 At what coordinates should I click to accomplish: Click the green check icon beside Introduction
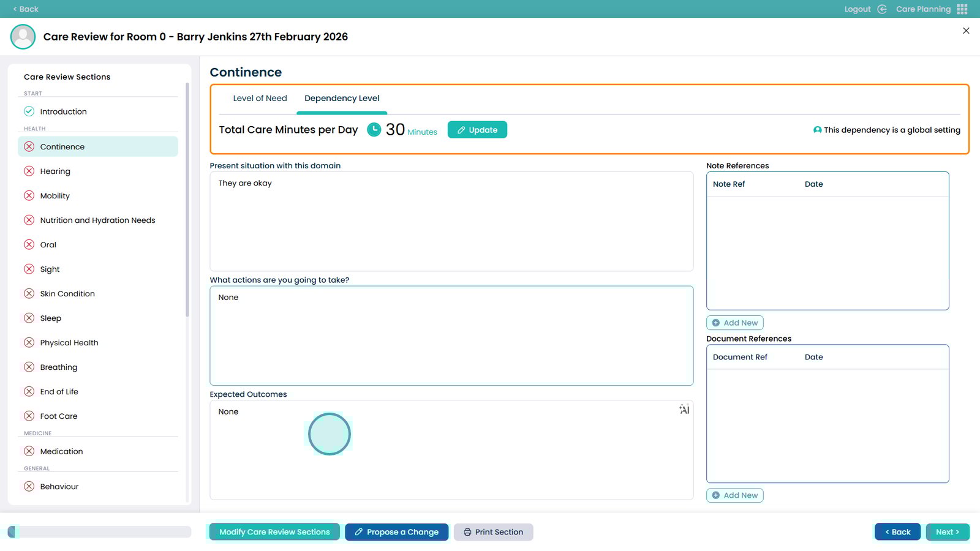click(x=29, y=111)
